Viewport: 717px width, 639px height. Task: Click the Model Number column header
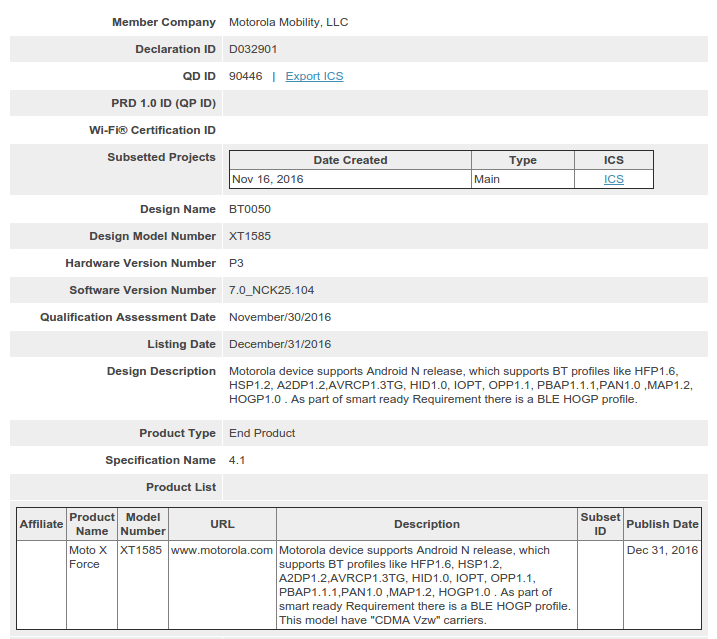(143, 524)
